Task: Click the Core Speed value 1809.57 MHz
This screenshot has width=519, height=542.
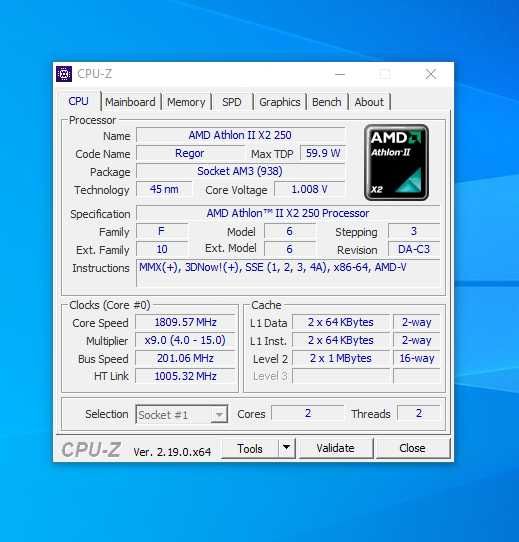Action: [185, 322]
